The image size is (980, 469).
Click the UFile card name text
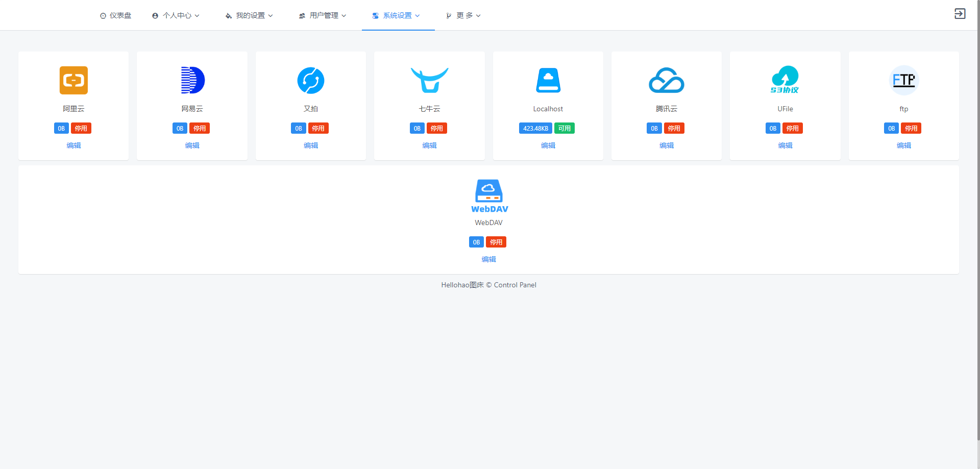point(785,109)
